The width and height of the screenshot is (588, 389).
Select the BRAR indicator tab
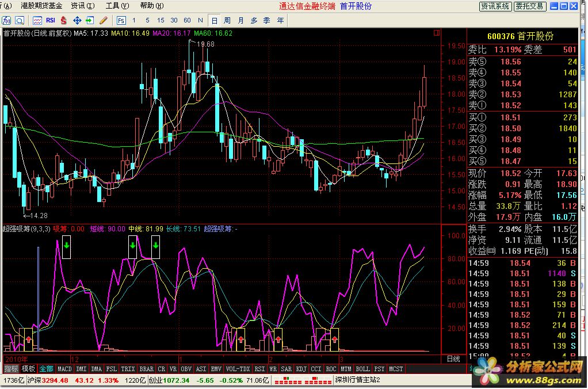coord(146,369)
